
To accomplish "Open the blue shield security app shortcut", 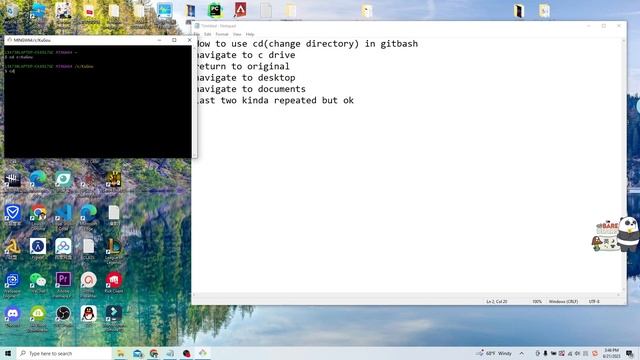I will point(13,213).
